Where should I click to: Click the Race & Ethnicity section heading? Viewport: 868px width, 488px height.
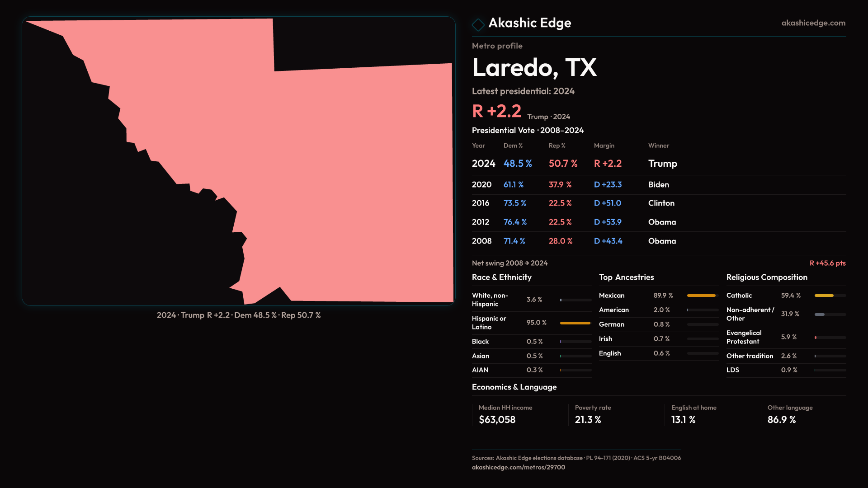point(501,277)
